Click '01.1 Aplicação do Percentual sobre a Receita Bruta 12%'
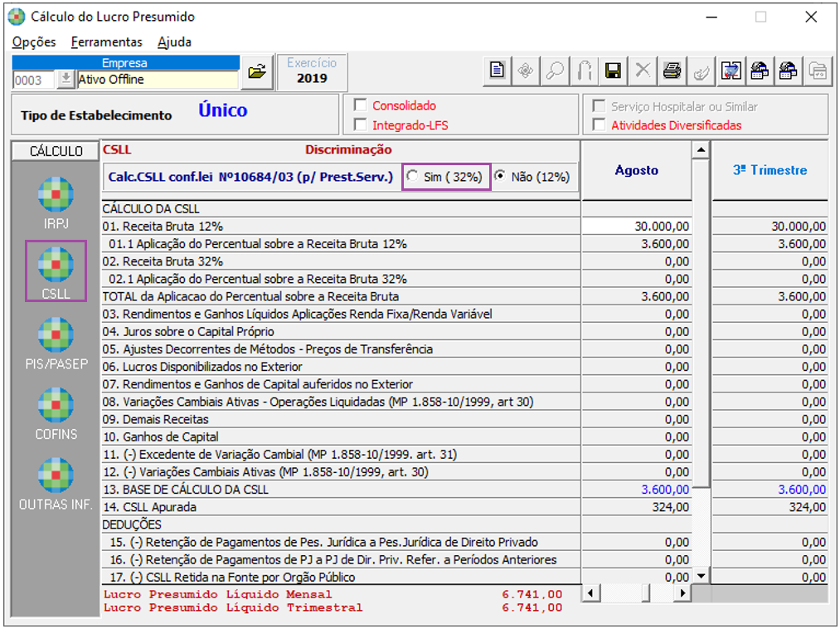Image resolution: width=840 pixels, height=629 pixels. point(341,244)
